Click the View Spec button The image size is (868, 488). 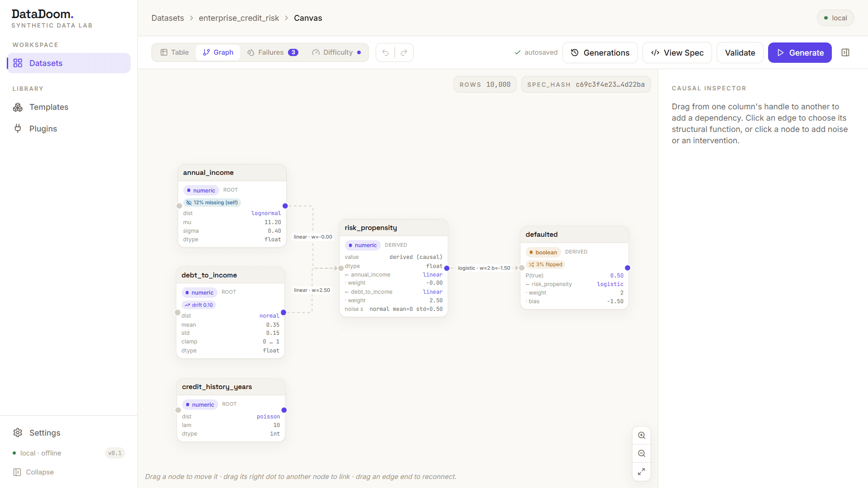click(x=677, y=53)
